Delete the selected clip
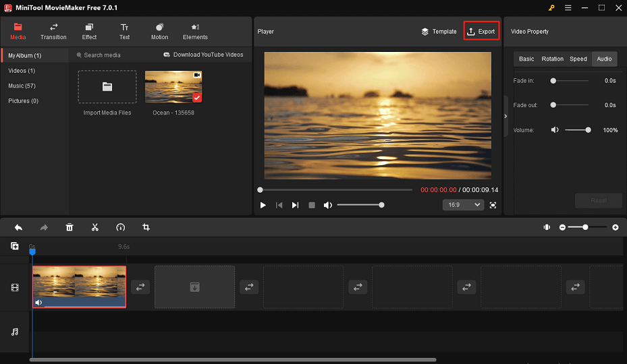 (x=70, y=227)
